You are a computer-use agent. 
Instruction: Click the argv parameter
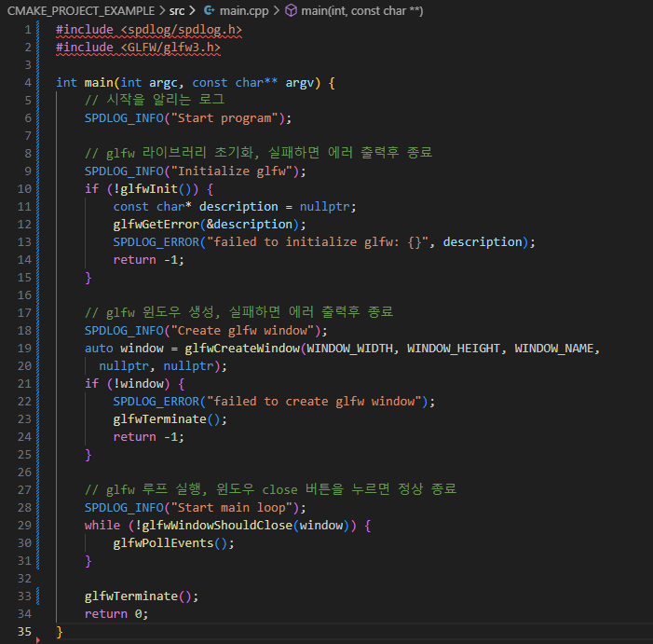tap(299, 82)
